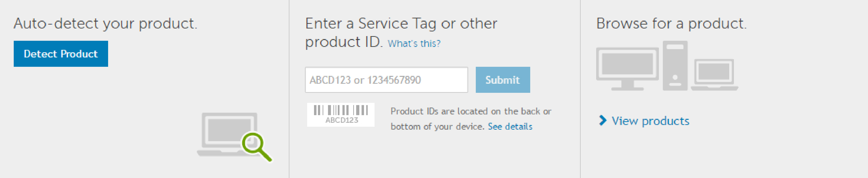Open the What's this? help link
868x178 pixels.
414,43
